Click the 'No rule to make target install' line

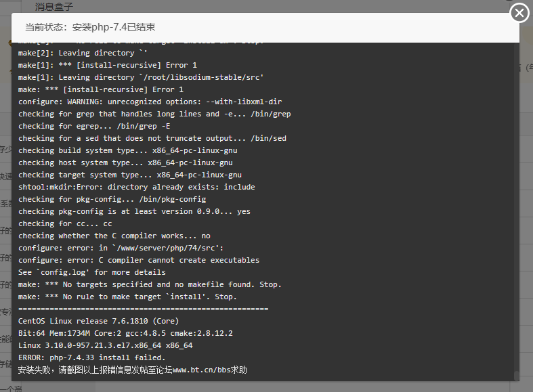[x=127, y=297]
